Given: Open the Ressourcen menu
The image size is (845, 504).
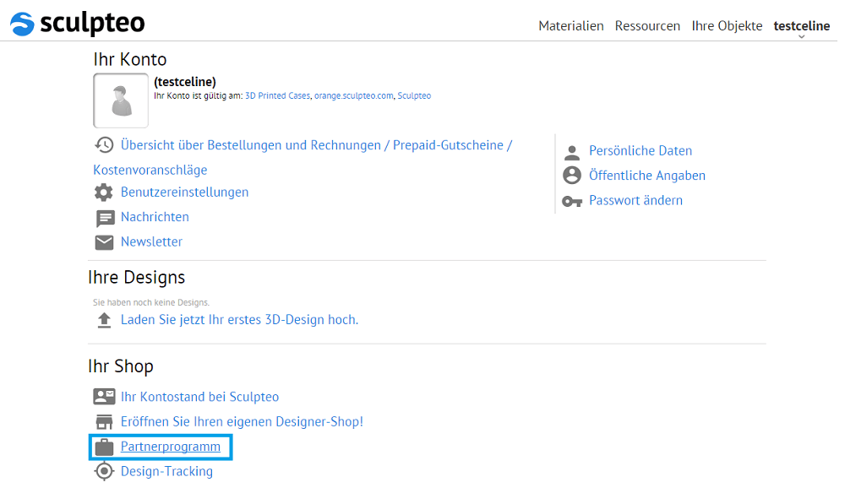Looking at the screenshot, I should point(647,26).
